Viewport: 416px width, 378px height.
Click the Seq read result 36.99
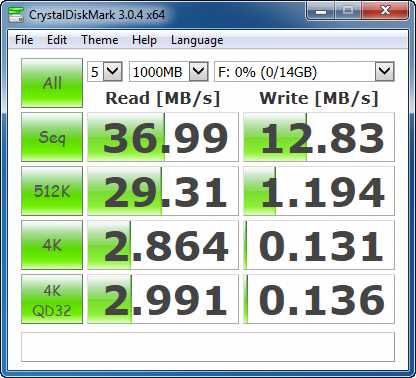click(163, 137)
